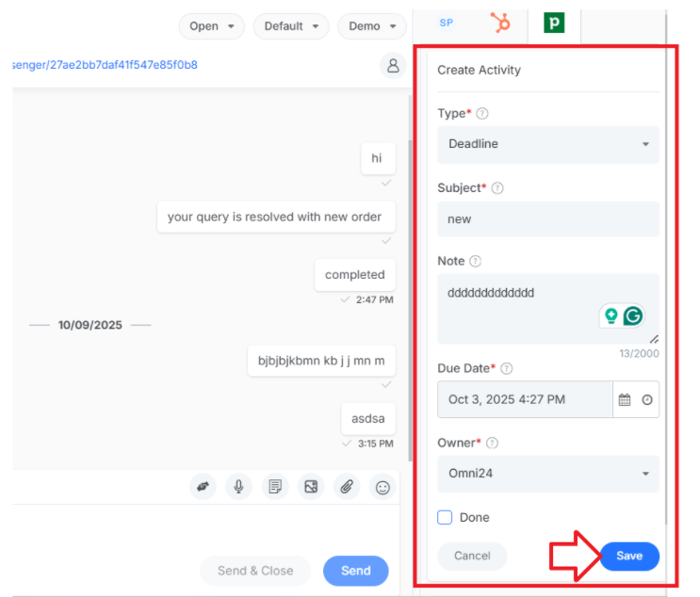Click the Owner help icon
The image size is (700, 597).
pyautogui.click(x=492, y=444)
